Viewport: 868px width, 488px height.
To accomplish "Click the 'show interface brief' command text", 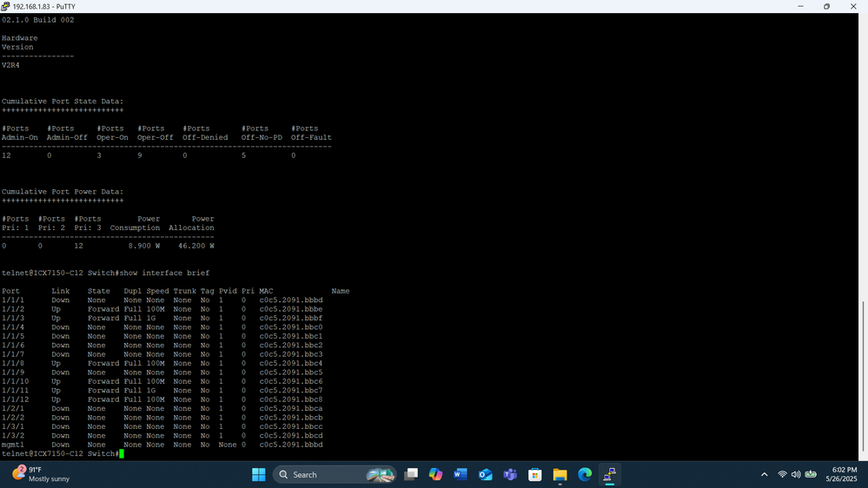I will [x=164, y=274].
